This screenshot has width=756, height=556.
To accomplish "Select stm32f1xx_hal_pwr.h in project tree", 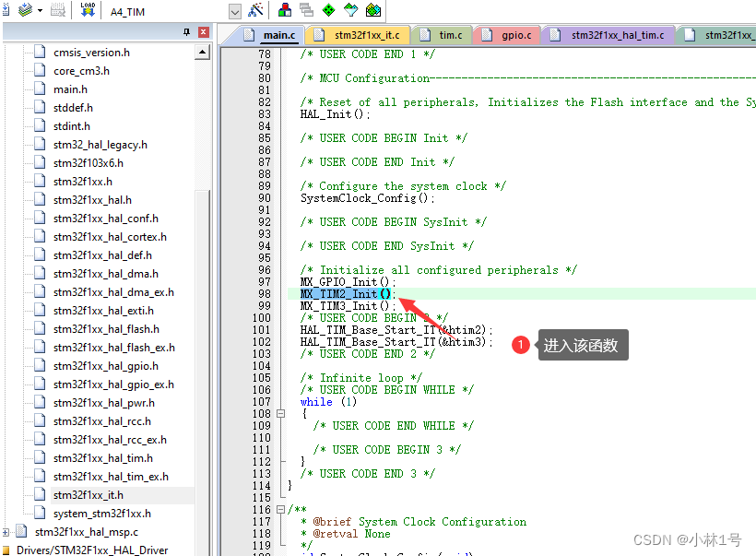I will (x=104, y=403).
